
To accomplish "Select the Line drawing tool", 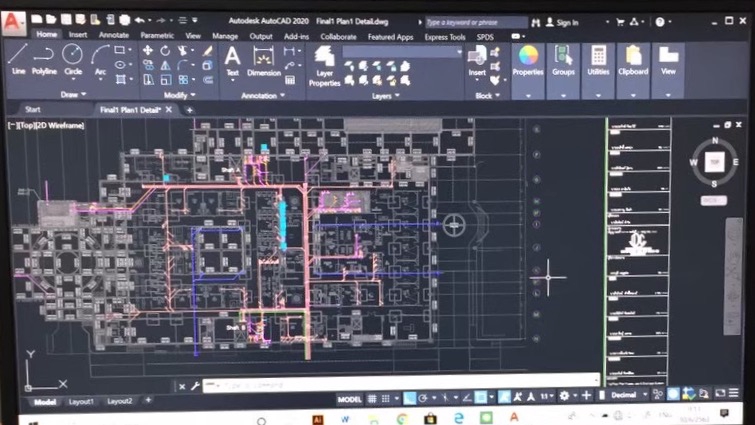I will click(18, 58).
